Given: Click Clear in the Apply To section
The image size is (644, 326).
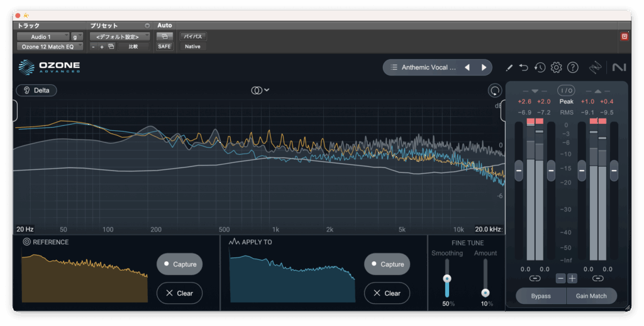Looking at the screenshot, I should (387, 293).
